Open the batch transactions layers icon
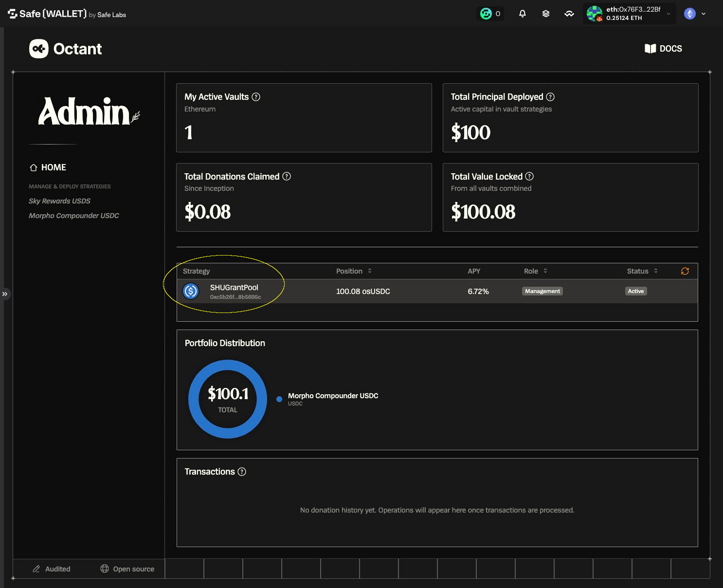Screen dimensions: 723x588 click(x=546, y=14)
